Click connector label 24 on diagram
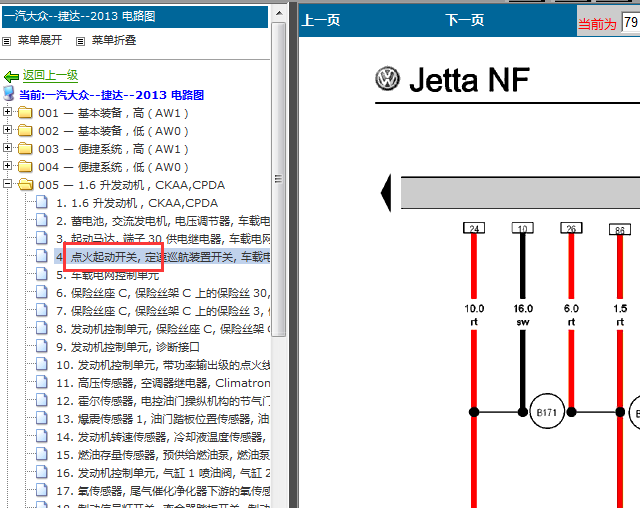Viewport: 640px width, 508px height. pyautogui.click(x=474, y=228)
